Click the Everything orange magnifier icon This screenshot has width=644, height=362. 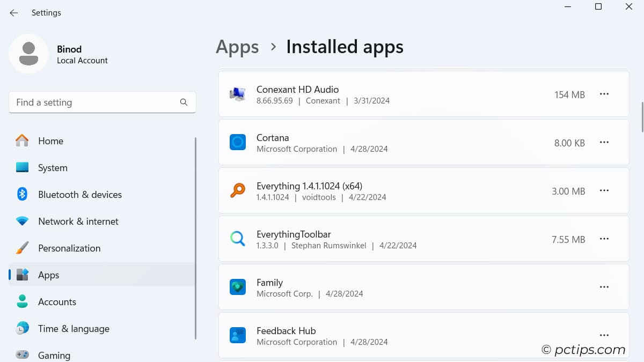click(x=238, y=190)
